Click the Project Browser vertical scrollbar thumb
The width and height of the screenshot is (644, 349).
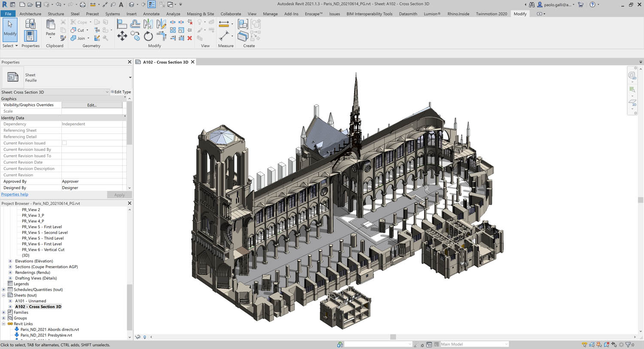tap(130, 307)
